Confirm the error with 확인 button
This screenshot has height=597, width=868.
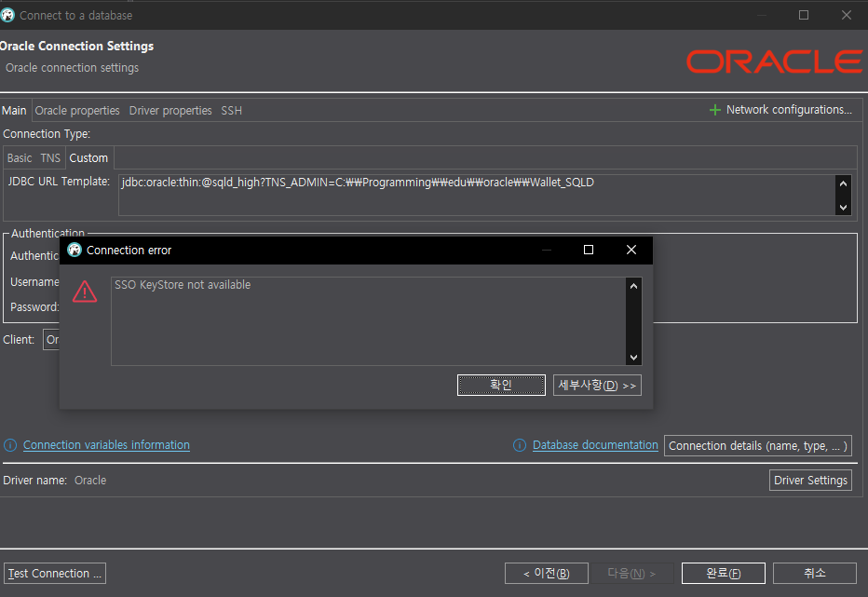click(x=501, y=385)
